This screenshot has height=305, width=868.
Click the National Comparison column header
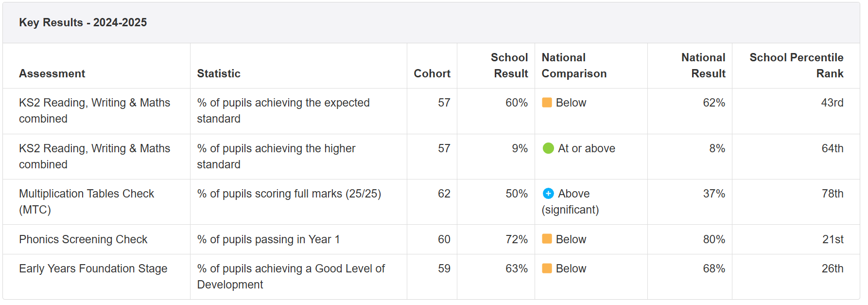[574, 66]
